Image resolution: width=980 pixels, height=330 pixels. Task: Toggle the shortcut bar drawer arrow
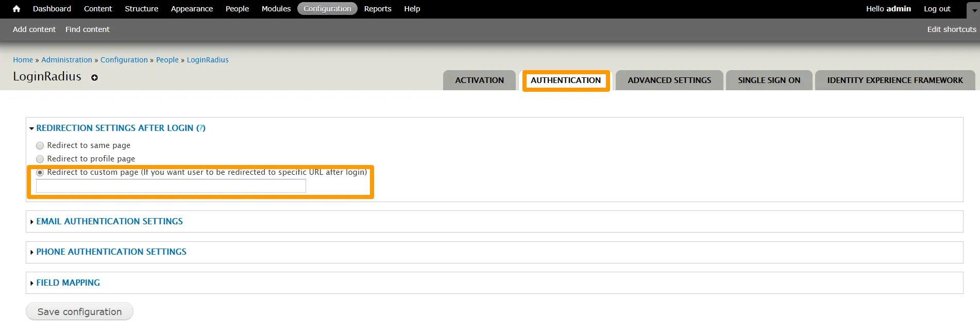(974, 9)
